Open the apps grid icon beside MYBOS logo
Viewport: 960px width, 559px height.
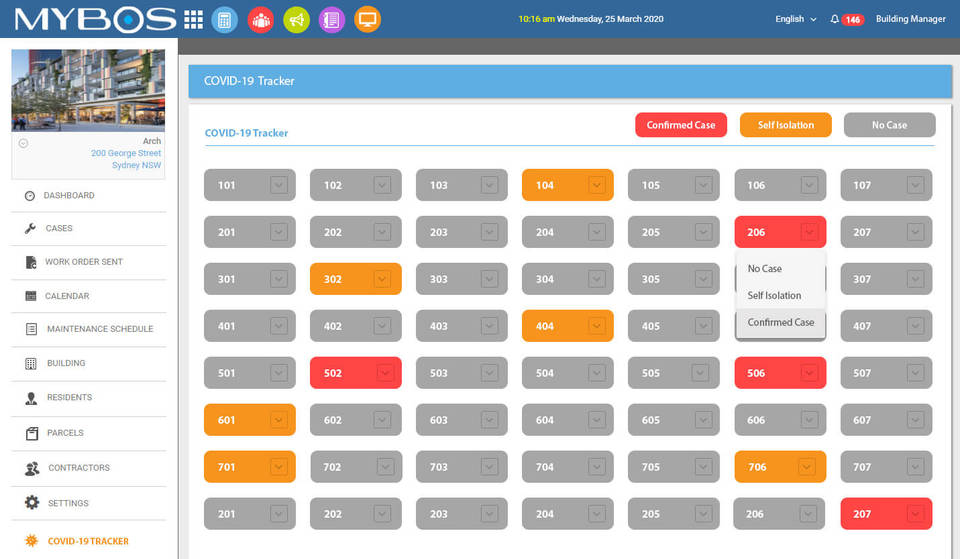193,20
